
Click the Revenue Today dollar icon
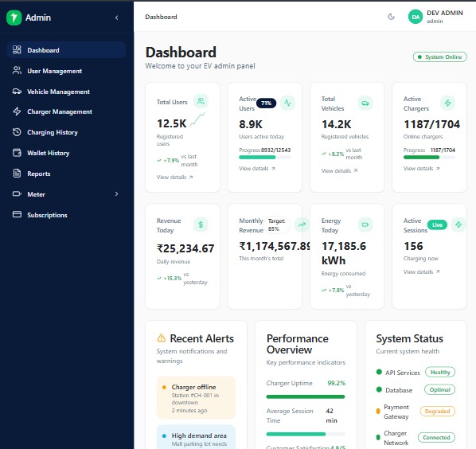click(201, 224)
